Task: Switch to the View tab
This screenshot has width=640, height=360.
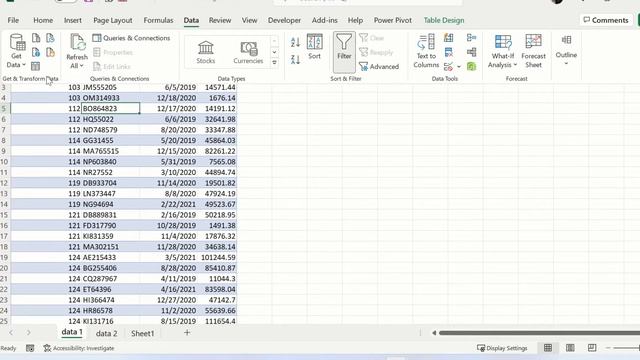Action: coord(249,20)
